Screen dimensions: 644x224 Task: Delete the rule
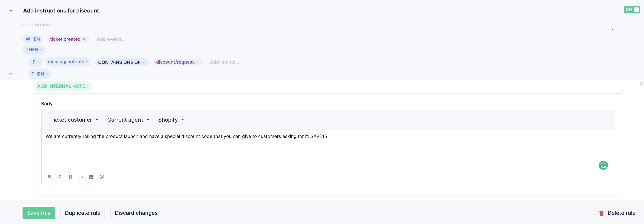pyautogui.click(x=616, y=213)
